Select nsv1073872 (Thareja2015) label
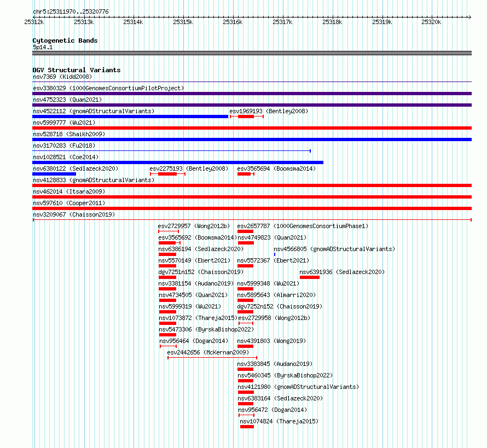The width and height of the screenshot is (487, 448). point(198,318)
